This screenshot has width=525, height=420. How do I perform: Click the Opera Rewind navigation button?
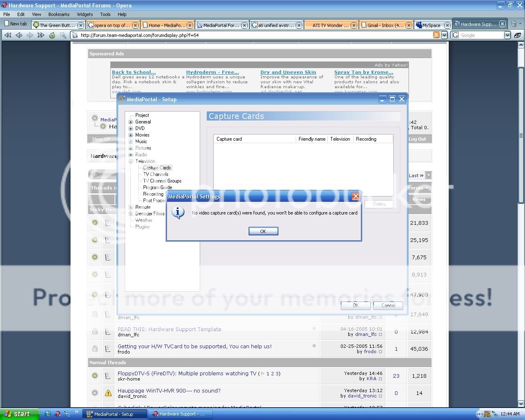pos(8,35)
